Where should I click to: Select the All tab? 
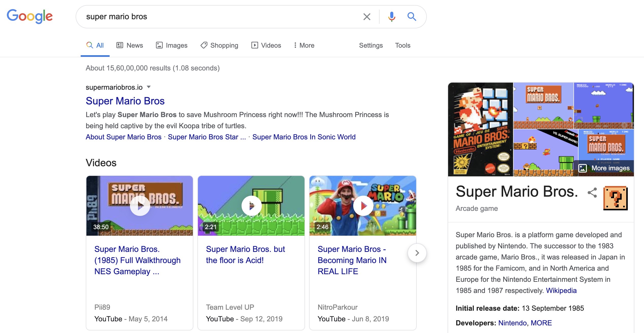pyautogui.click(x=95, y=45)
